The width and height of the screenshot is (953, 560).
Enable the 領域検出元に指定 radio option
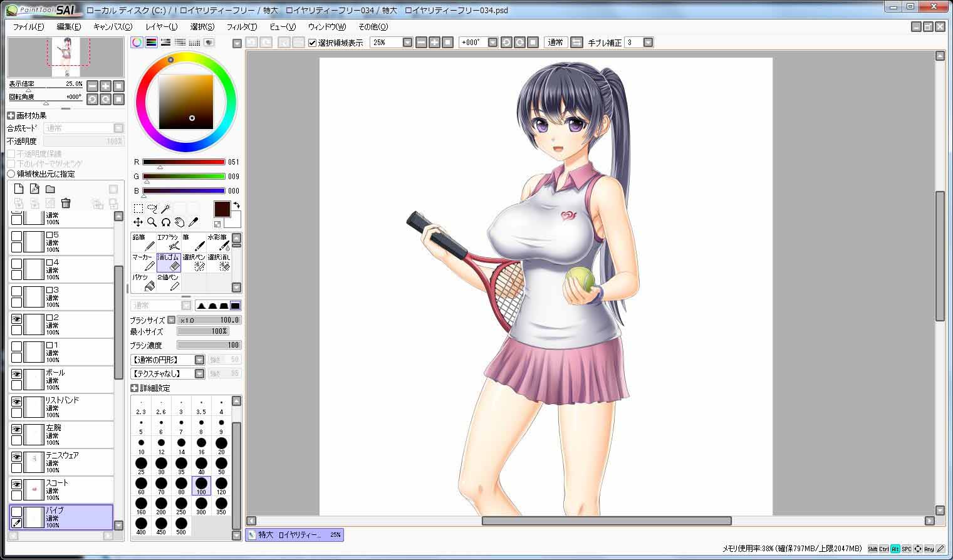click(11, 174)
